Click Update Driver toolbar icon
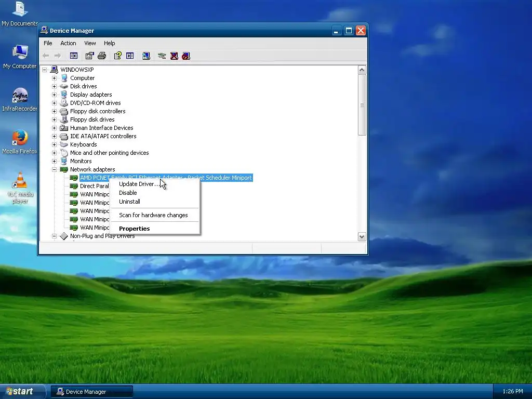532x399 pixels. (162, 56)
